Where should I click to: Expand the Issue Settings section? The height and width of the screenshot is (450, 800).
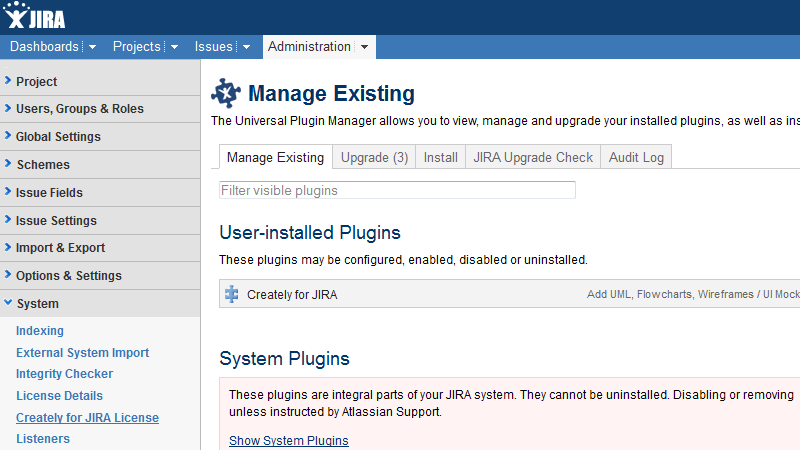[100, 221]
